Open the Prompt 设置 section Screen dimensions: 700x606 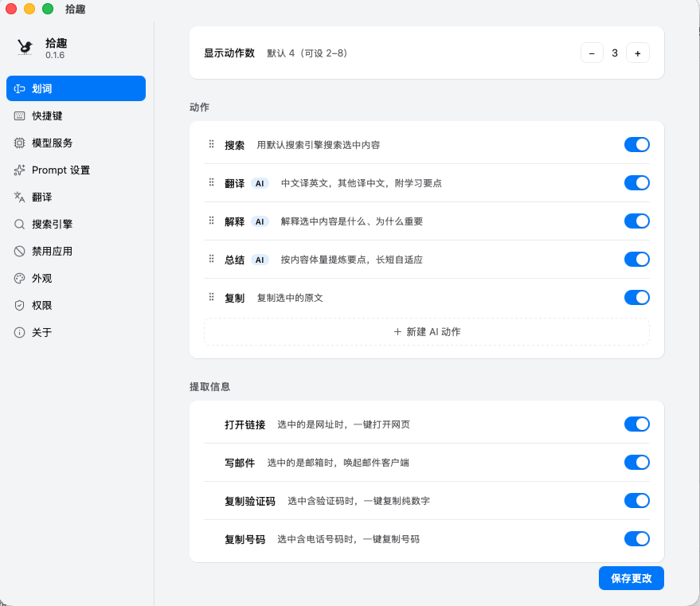[76, 170]
